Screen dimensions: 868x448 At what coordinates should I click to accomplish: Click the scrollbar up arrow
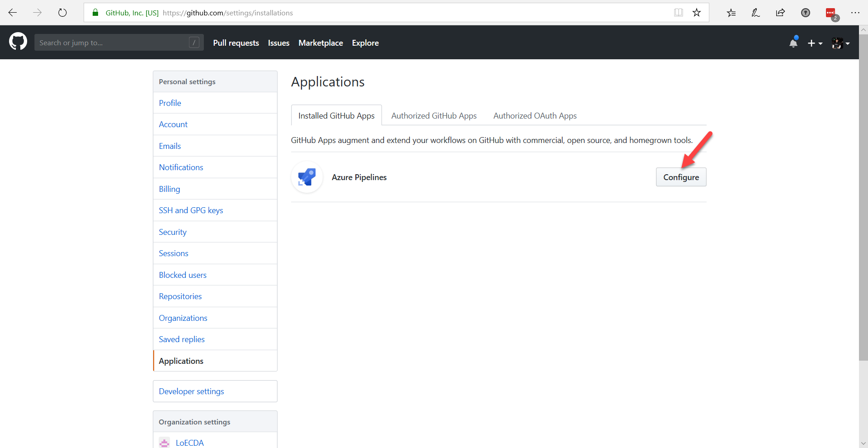pos(863,30)
